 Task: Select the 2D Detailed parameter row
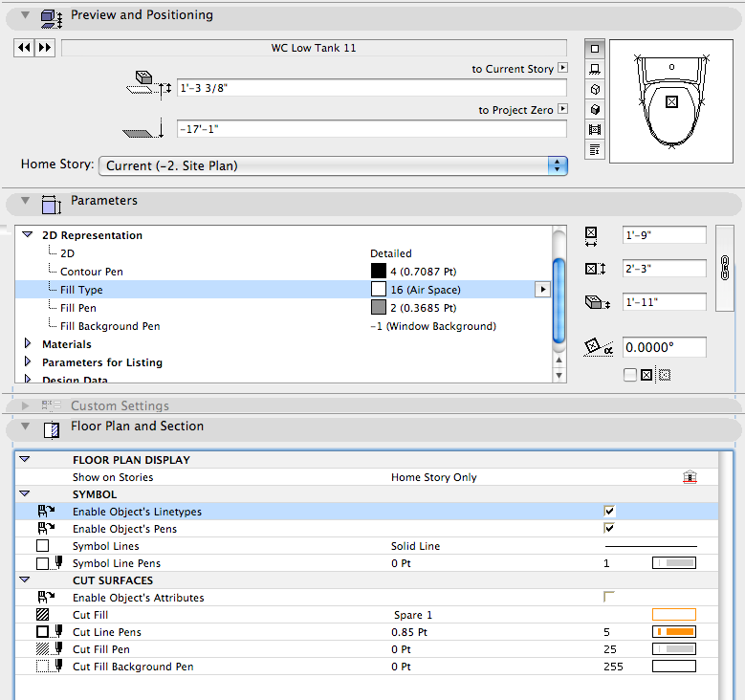pos(284,253)
